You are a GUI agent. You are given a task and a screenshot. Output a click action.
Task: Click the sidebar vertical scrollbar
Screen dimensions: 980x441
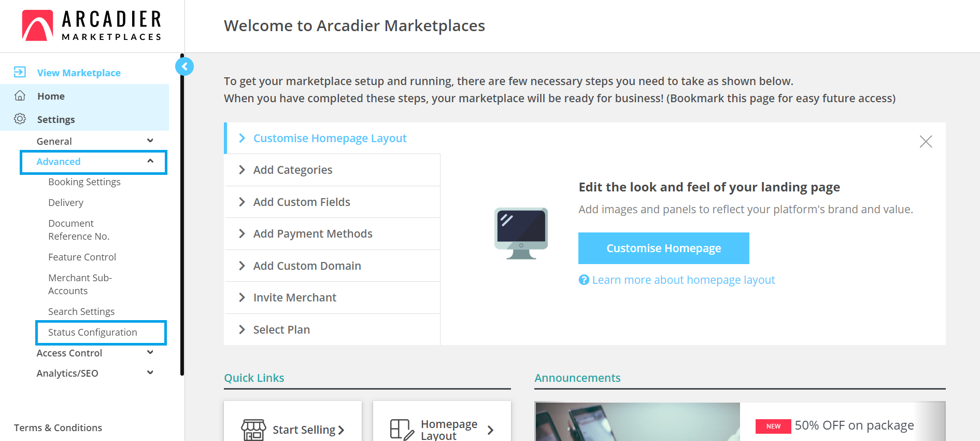pos(182,214)
